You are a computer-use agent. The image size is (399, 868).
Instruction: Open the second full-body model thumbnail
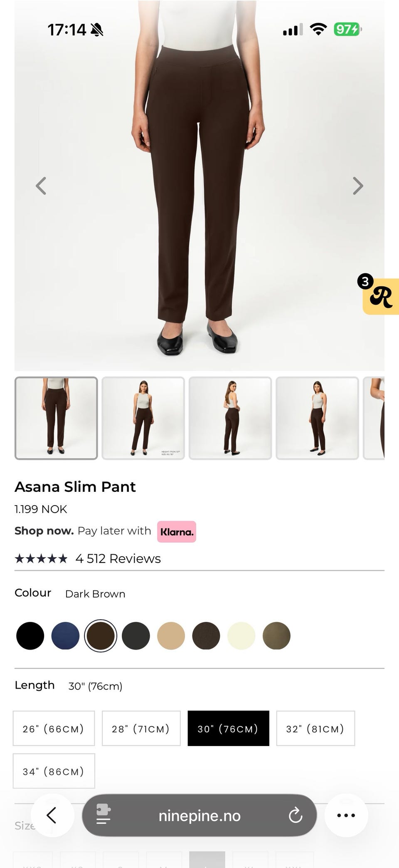click(317, 418)
